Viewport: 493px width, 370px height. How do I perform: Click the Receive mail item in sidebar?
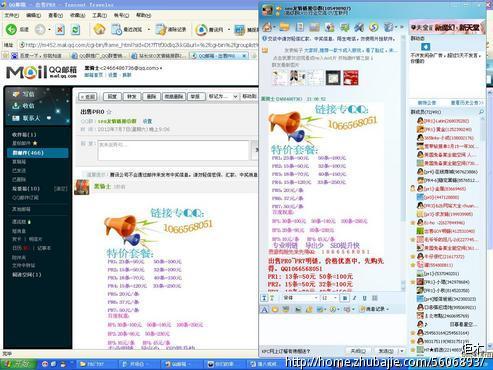[x=23, y=106]
